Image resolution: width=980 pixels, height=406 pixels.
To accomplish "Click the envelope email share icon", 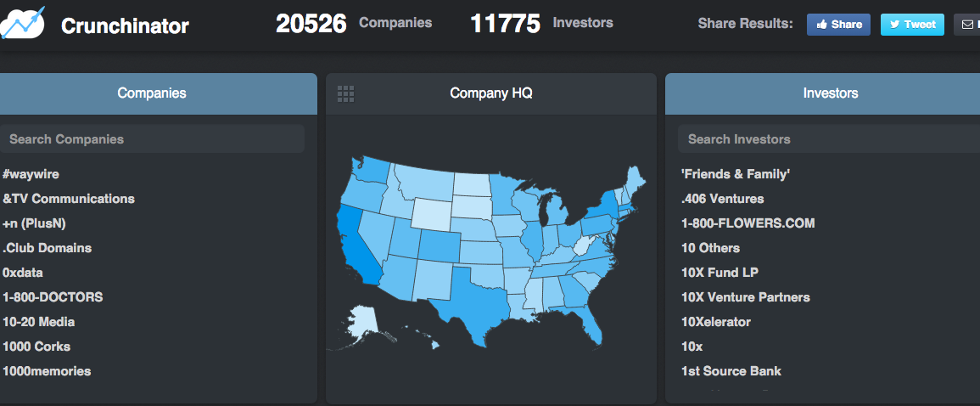I will tap(967, 25).
